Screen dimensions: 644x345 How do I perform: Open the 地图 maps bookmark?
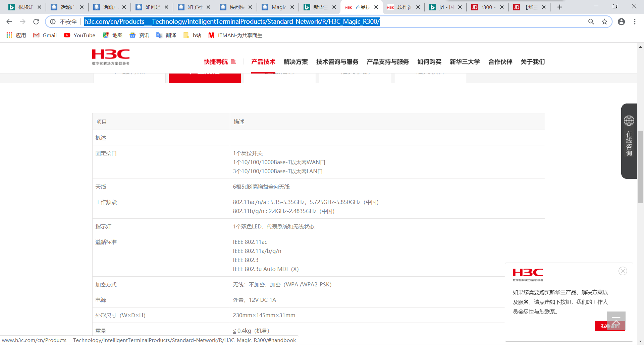pos(113,35)
